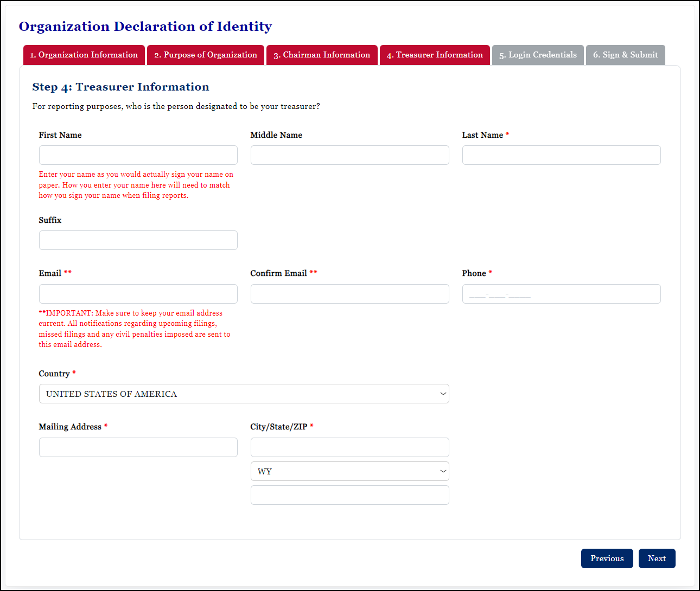
Task: Open the Sign & Submit tab
Action: pyautogui.click(x=625, y=55)
